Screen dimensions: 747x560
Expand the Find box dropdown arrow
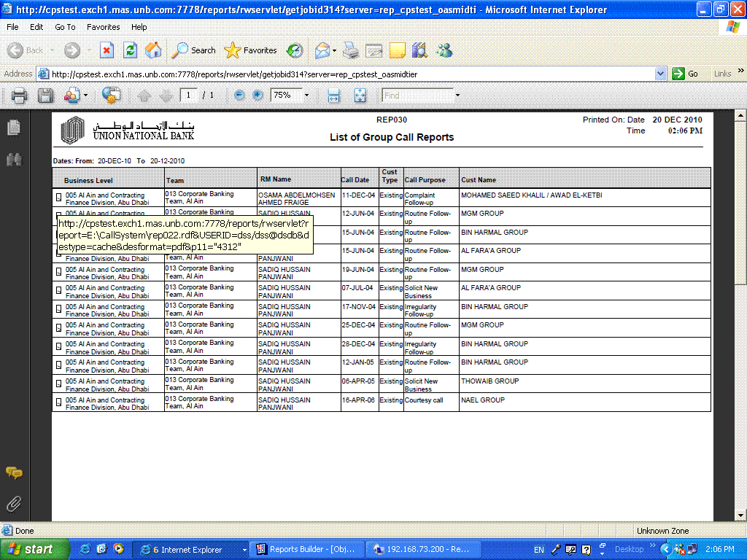457,96
